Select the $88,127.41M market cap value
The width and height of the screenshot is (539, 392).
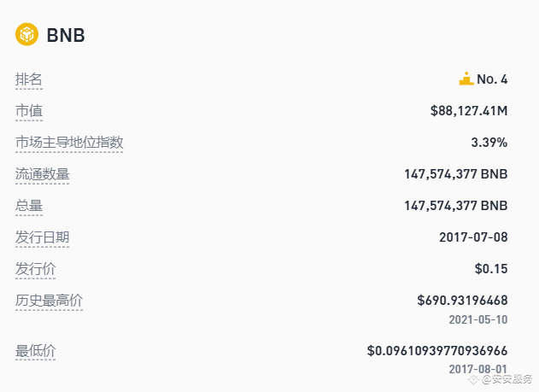[469, 111]
